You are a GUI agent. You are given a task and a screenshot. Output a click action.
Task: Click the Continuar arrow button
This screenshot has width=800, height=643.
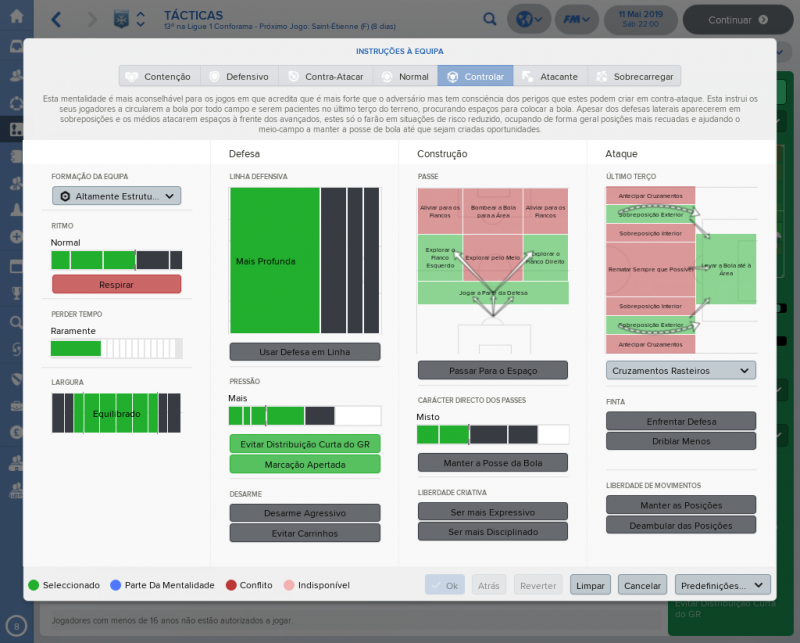tap(738, 19)
